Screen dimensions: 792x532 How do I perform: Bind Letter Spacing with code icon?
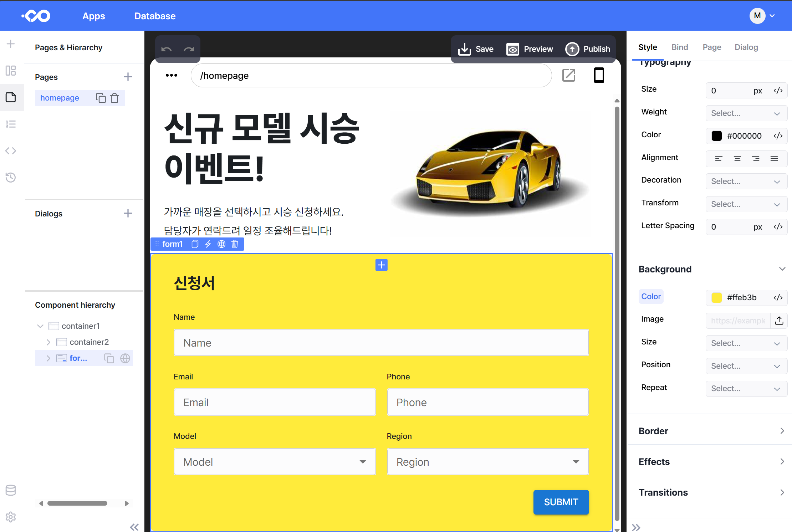[778, 227]
